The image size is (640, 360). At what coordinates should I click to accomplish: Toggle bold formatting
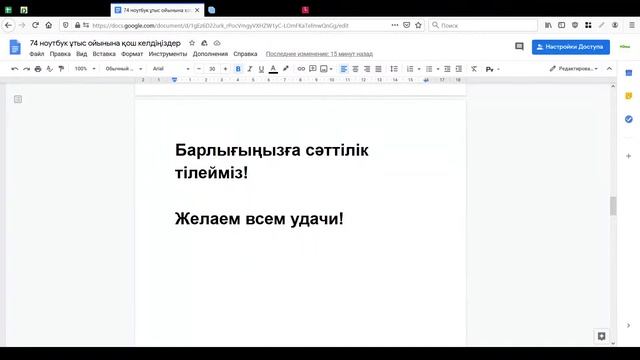tap(238, 69)
